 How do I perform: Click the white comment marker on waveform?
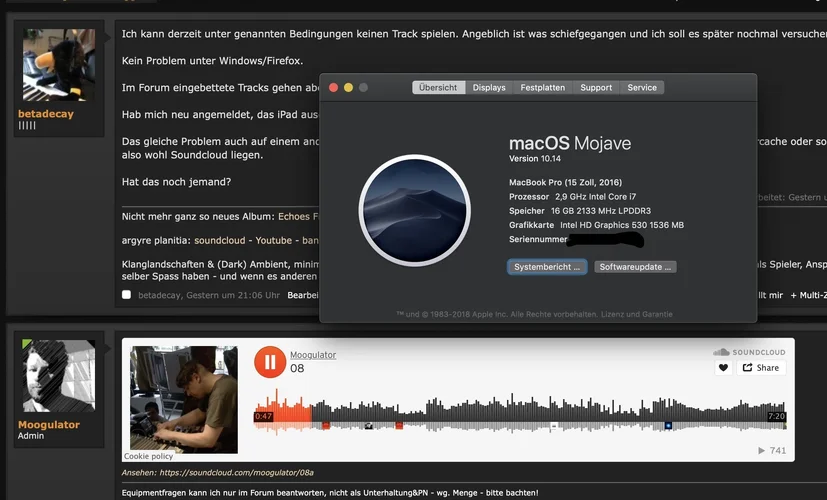point(554,426)
